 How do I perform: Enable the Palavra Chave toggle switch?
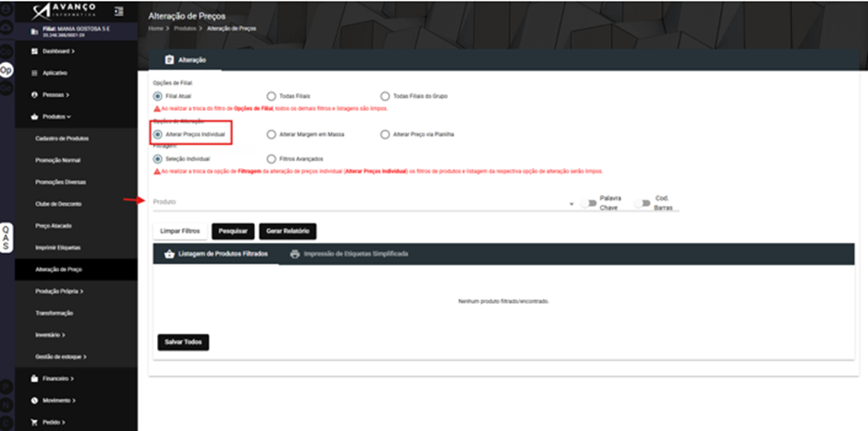coord(588,203)
